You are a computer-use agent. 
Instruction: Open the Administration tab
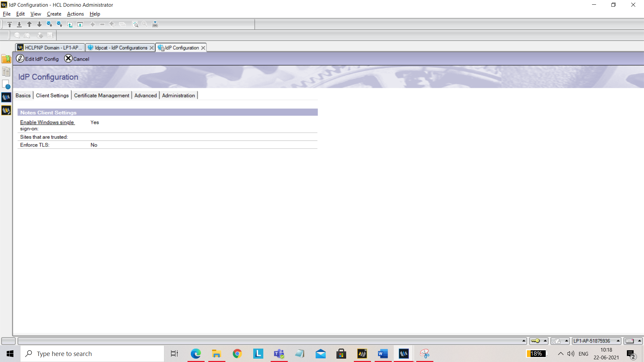178,95
